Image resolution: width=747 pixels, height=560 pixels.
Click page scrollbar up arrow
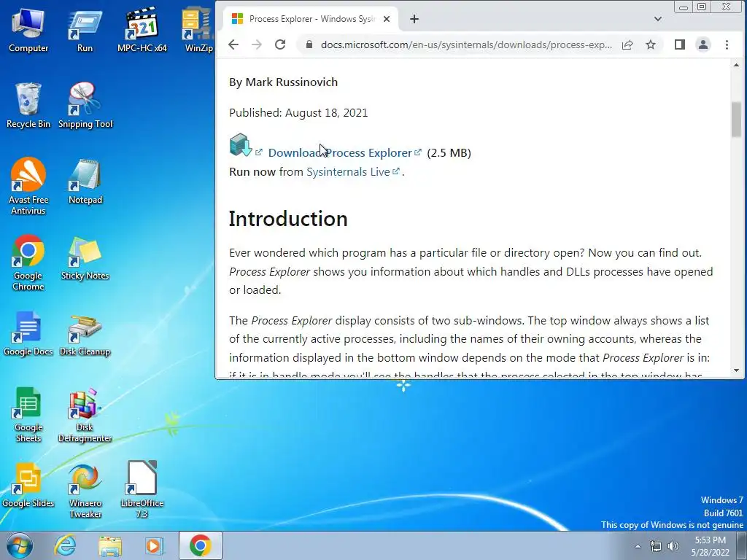pos(737,65)
